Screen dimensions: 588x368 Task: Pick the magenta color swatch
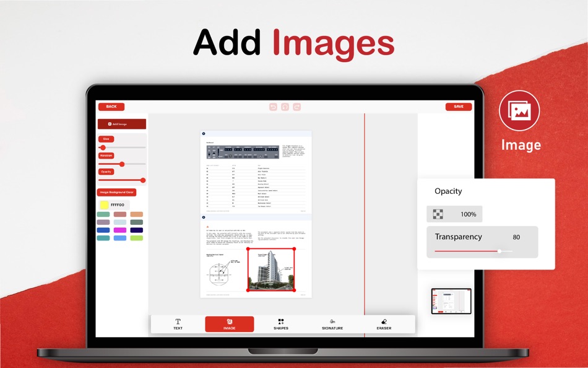120,230
